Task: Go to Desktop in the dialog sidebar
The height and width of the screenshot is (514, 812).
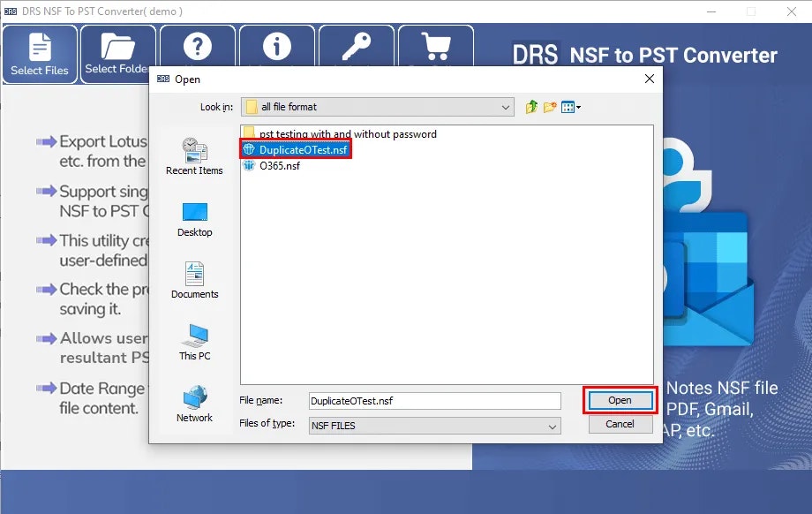Action: tap(195, 220)
